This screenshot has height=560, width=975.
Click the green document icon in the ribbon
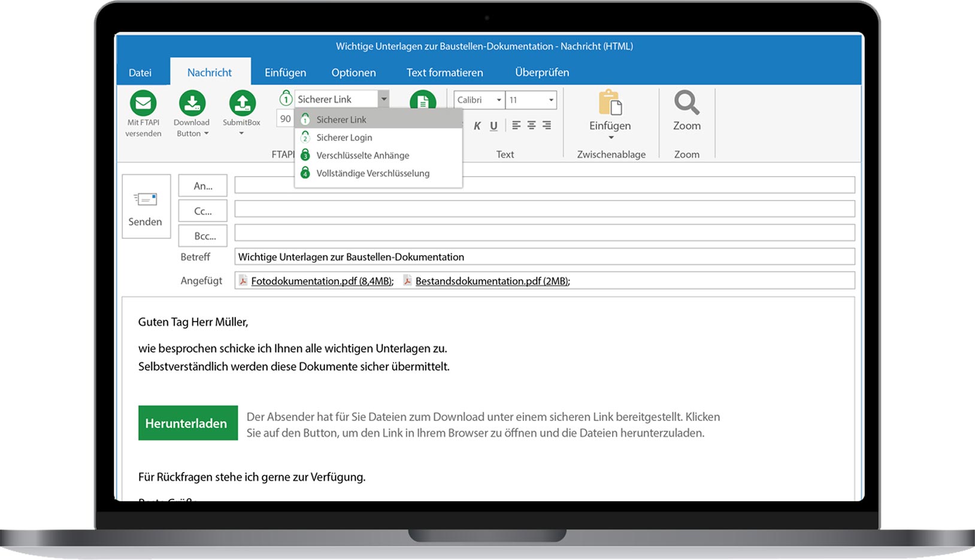click(424, 102)
